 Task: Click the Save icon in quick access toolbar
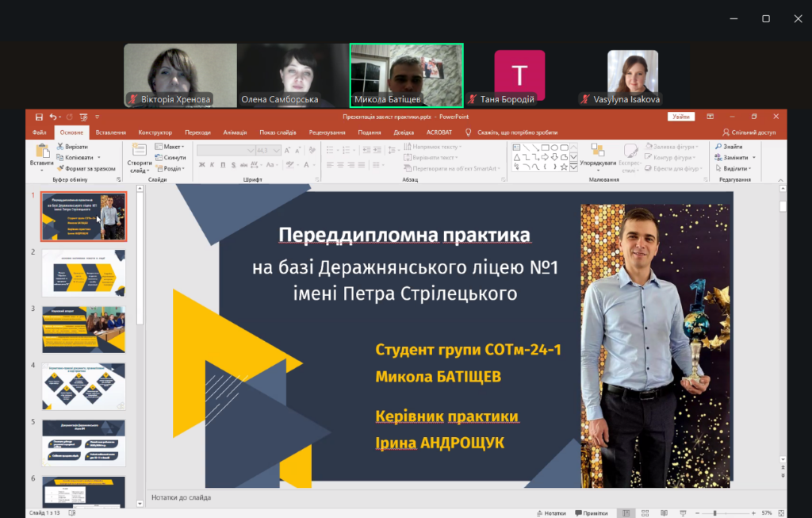(40, 117)
